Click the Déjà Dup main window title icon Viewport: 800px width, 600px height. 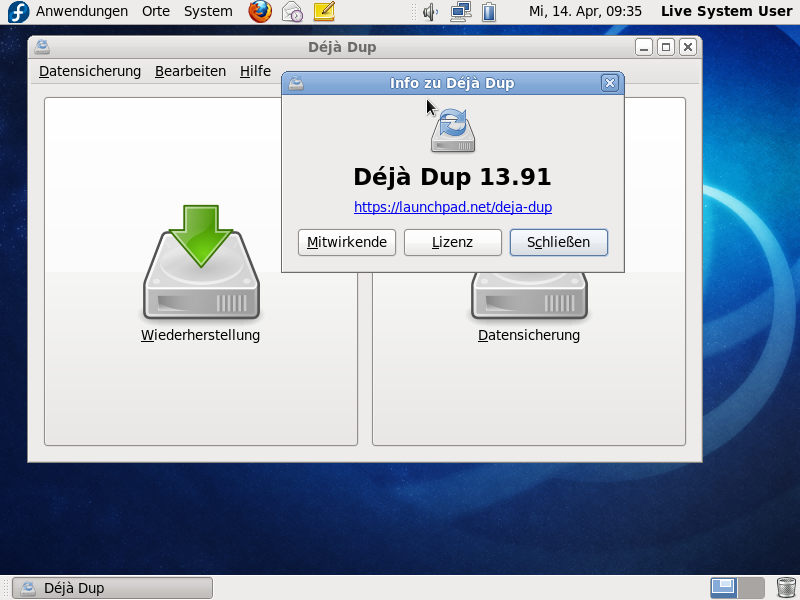tap(42, 47)
